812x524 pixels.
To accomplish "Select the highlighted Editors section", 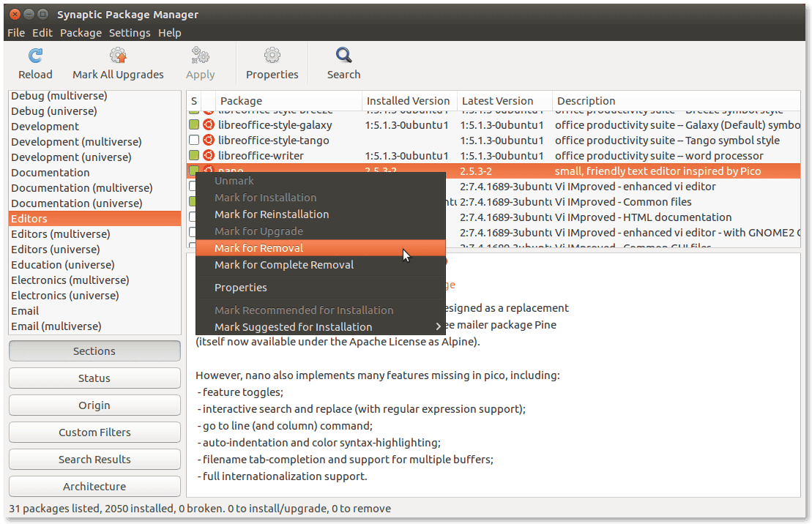I will pos(94,219).
